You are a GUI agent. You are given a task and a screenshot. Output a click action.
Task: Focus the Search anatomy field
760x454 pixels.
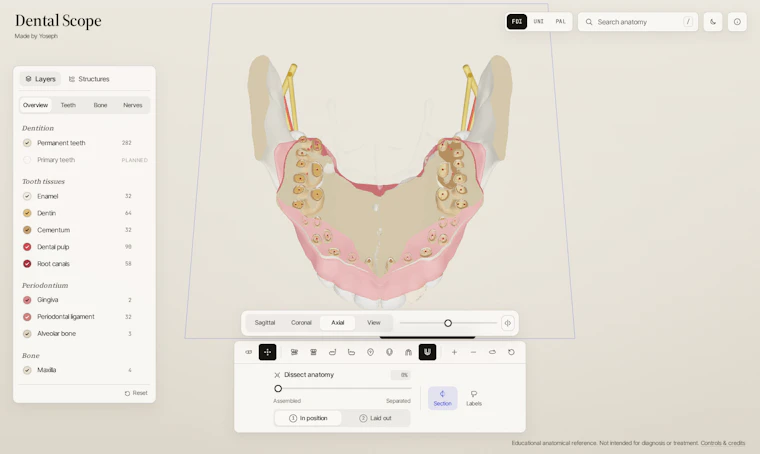point(638,22)
